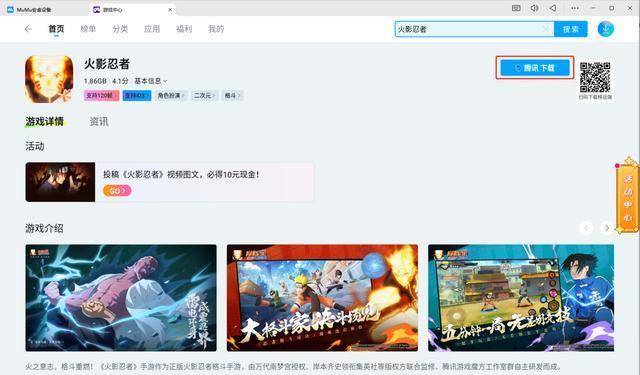Click the orange GO button in activity banner
This screenshot has height=375, width=640.
click(117, 191)
